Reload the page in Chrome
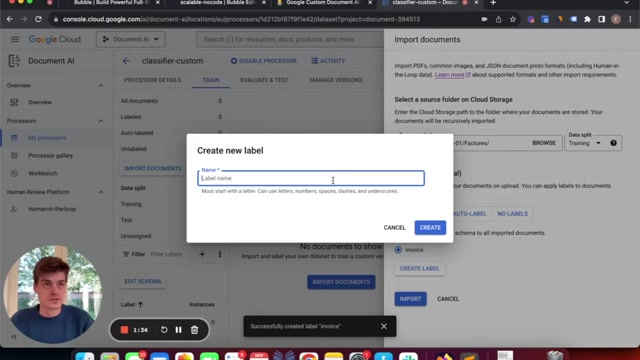 [38, 19]
